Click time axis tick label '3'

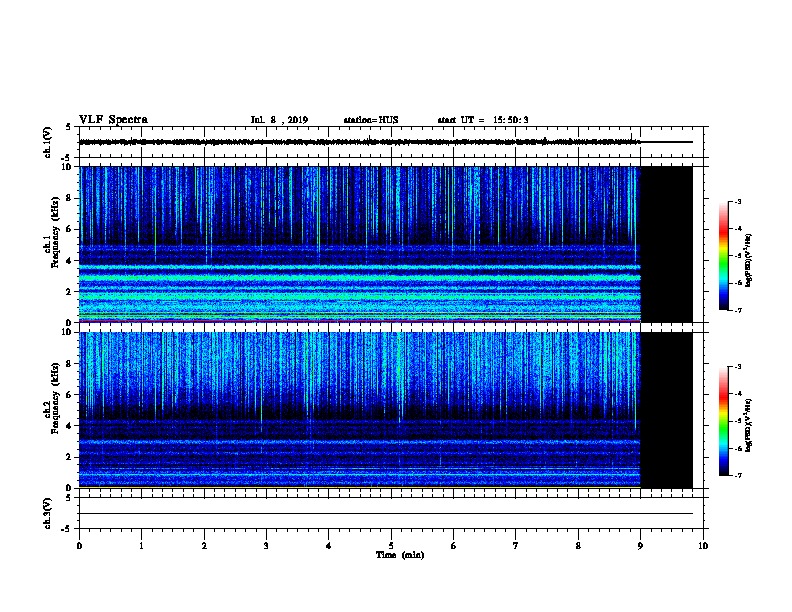pyautogui.click(x=266, y=546)
